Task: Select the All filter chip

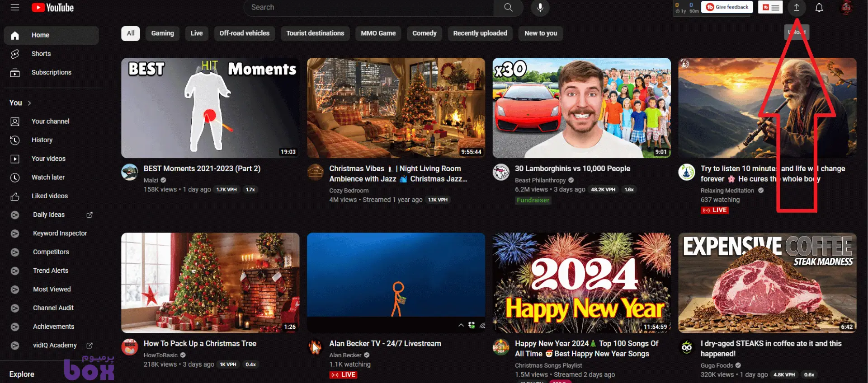Action: [131, 33]
